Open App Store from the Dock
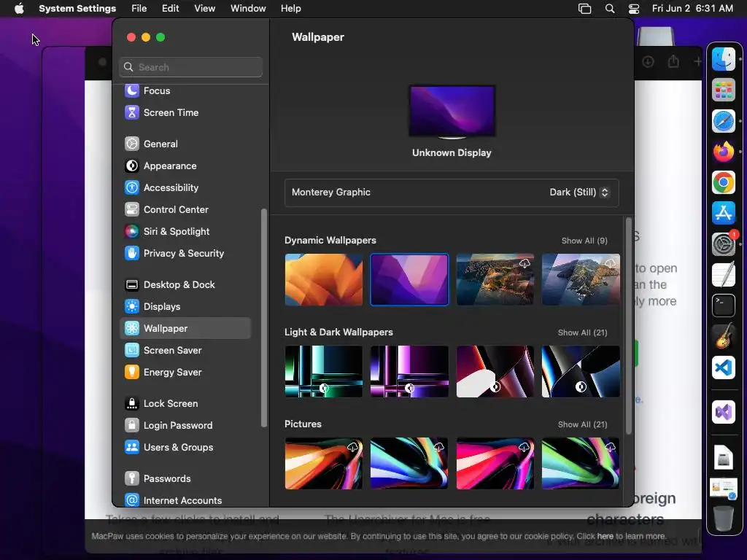Screen dimensions: 747x560 pyautogui.click(x=724, y=214)
